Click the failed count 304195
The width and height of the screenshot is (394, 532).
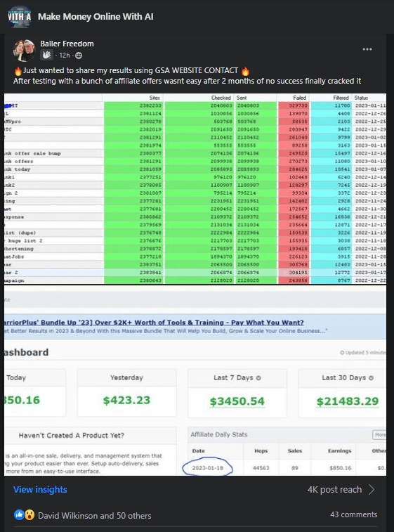(298, 273)
